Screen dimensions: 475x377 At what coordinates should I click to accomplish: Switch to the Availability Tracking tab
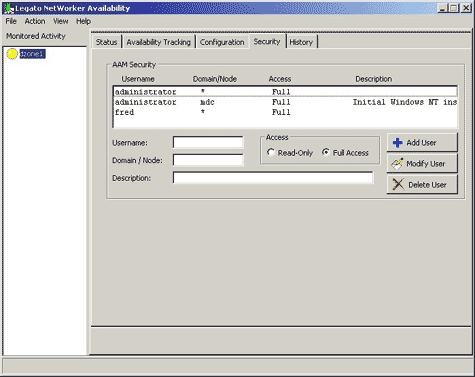pyautogui.click(x=159, y=42)
